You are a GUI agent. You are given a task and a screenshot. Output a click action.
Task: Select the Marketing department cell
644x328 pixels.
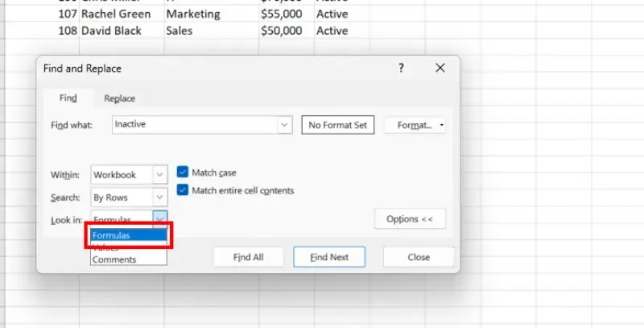(x=212, y=14)
